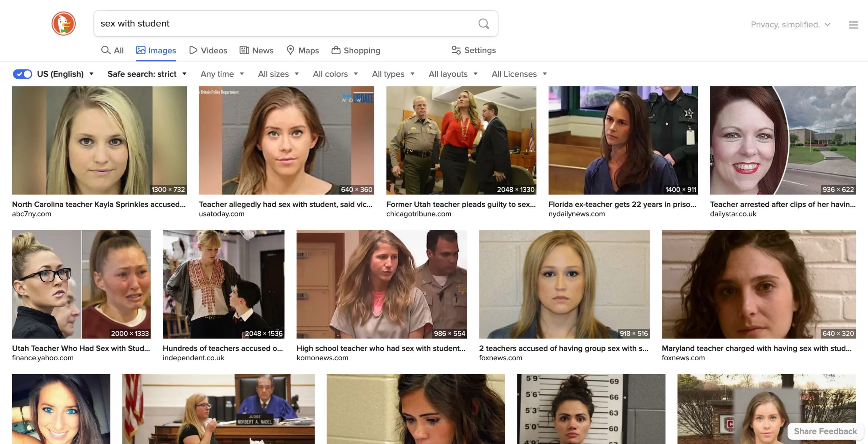Expand the Safe search: strict dropdown
This screenshot has height=444, width=868.
click(x=147, y=74)
